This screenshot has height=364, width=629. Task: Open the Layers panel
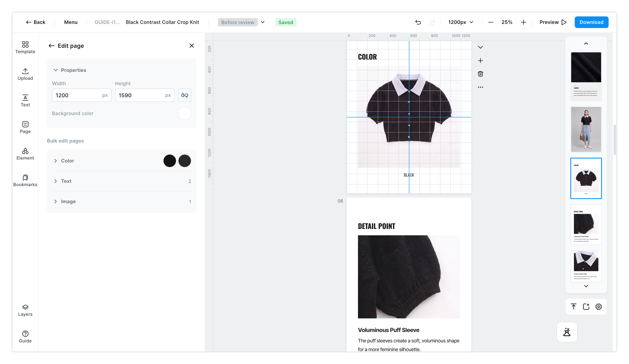[25, 310]
